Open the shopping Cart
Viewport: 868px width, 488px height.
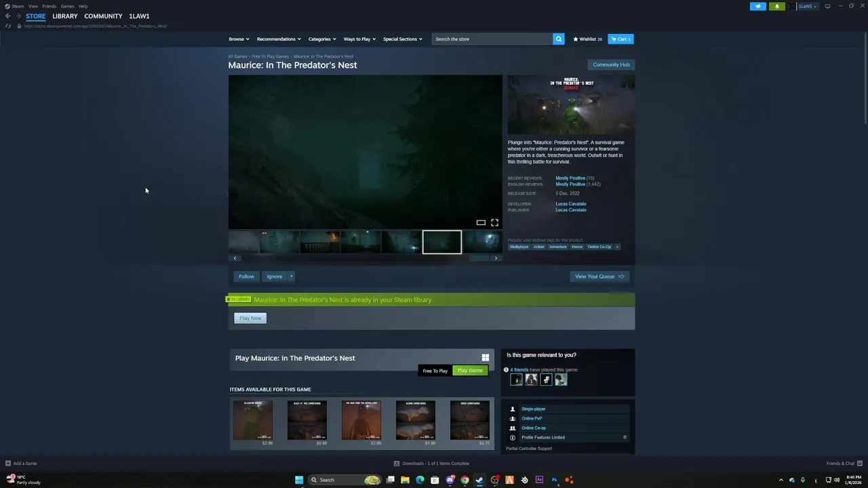click(620, 39)
